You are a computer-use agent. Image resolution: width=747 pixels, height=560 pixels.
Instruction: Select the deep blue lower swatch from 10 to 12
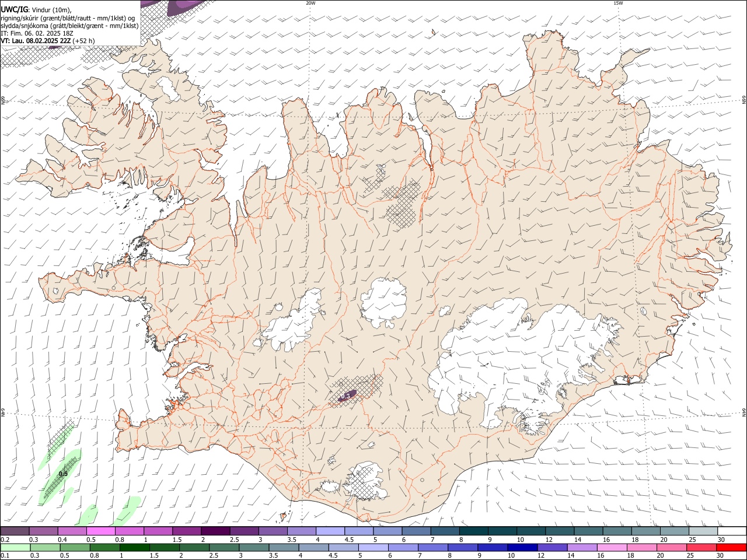(523, 547)
